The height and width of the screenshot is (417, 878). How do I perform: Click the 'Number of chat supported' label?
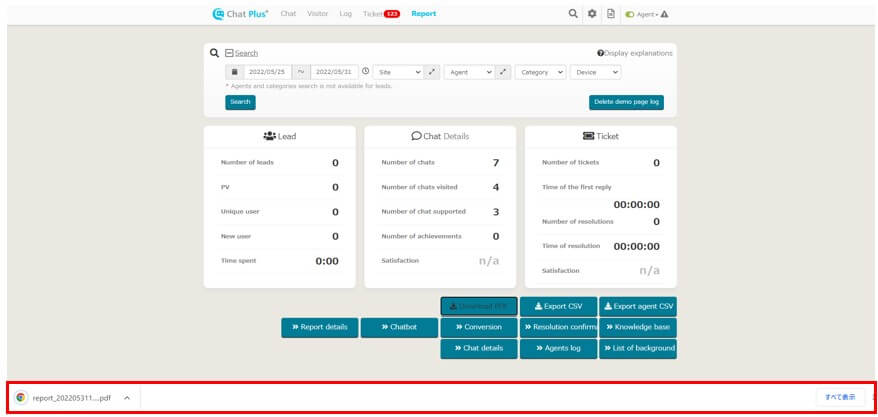point(423,212)
